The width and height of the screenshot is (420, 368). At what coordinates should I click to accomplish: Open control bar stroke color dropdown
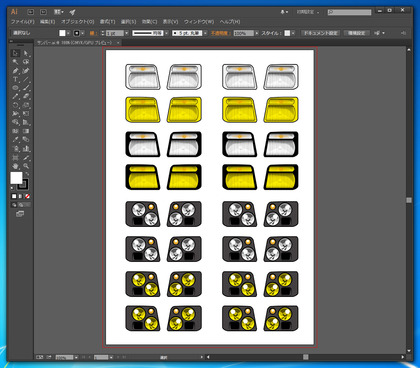pyautogui.click(x=83, y=33)
